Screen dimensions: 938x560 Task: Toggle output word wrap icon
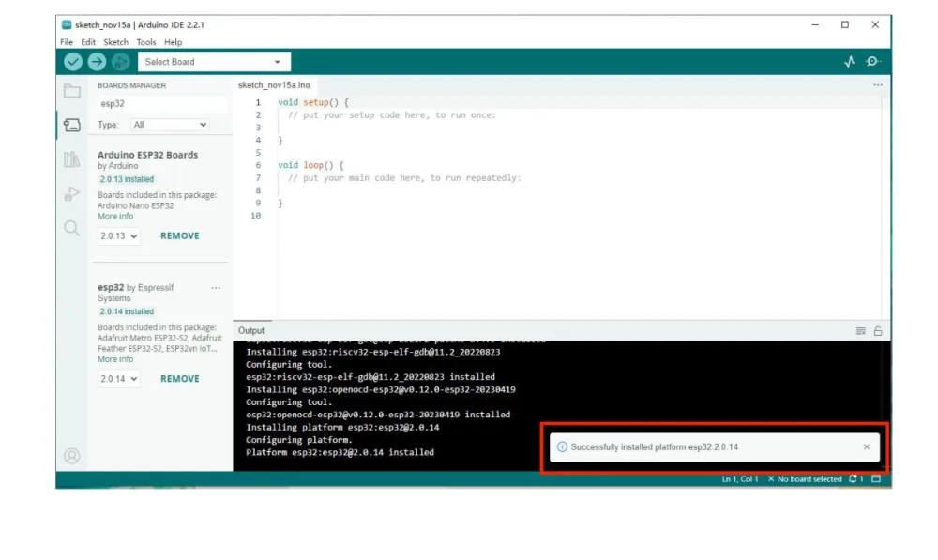861,331
